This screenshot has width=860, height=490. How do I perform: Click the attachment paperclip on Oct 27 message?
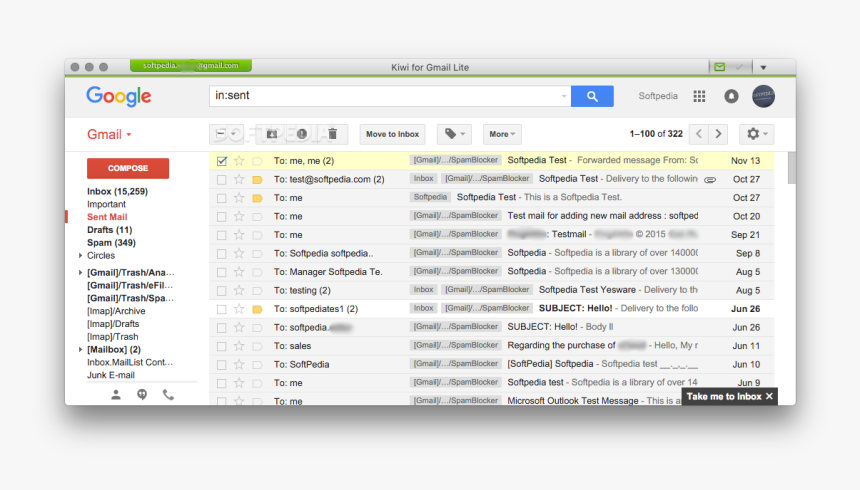click(x=710, y=179)
